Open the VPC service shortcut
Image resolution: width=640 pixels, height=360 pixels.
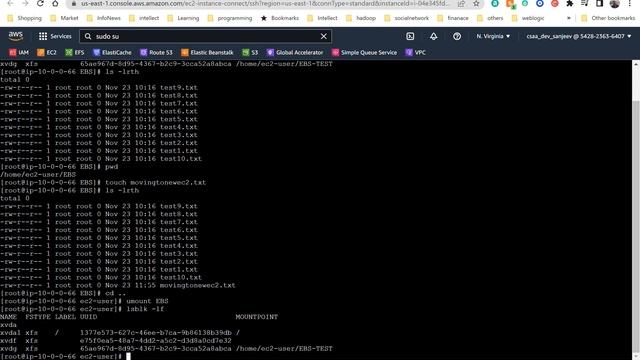tap(416, 52)
